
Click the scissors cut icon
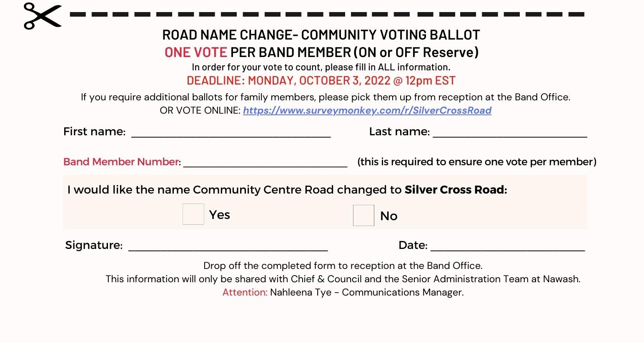tap(42, 16)
